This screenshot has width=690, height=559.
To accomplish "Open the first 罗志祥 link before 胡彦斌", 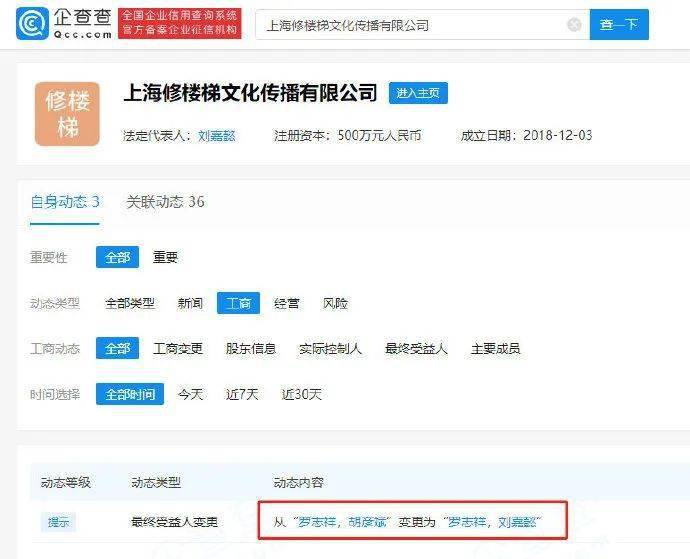I will click(x=317, y=522).
